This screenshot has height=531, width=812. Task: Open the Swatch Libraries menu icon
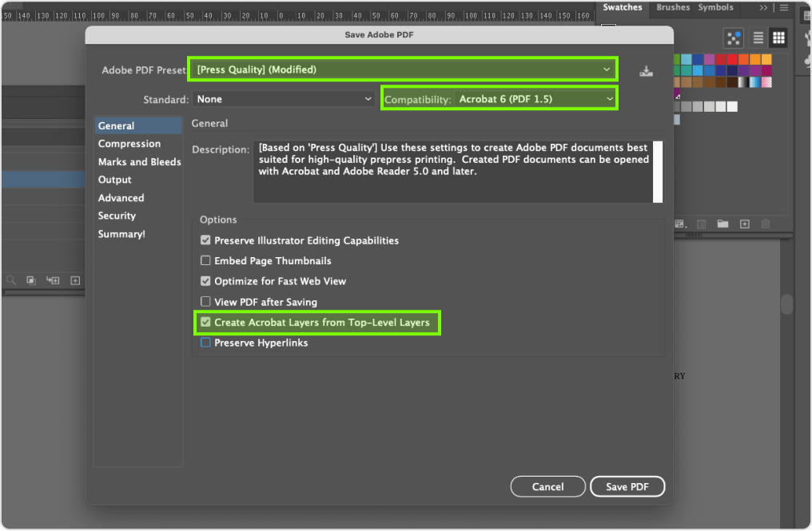681,224
